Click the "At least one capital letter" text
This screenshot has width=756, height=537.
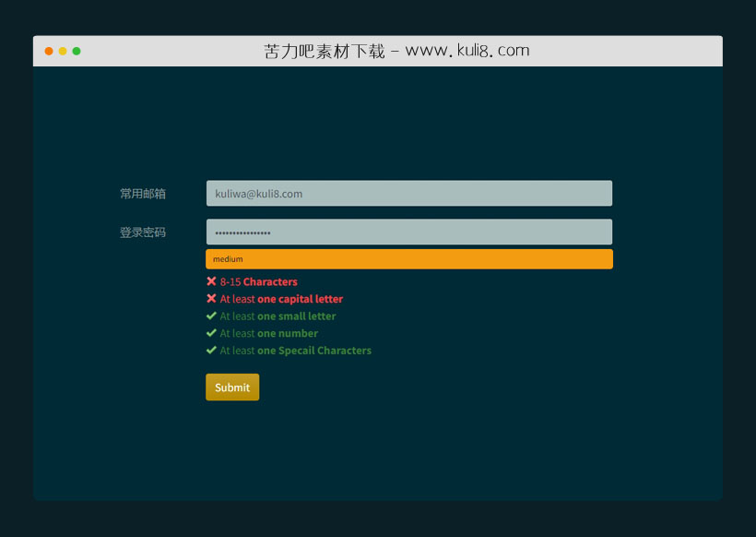click(x=281, y=299)
